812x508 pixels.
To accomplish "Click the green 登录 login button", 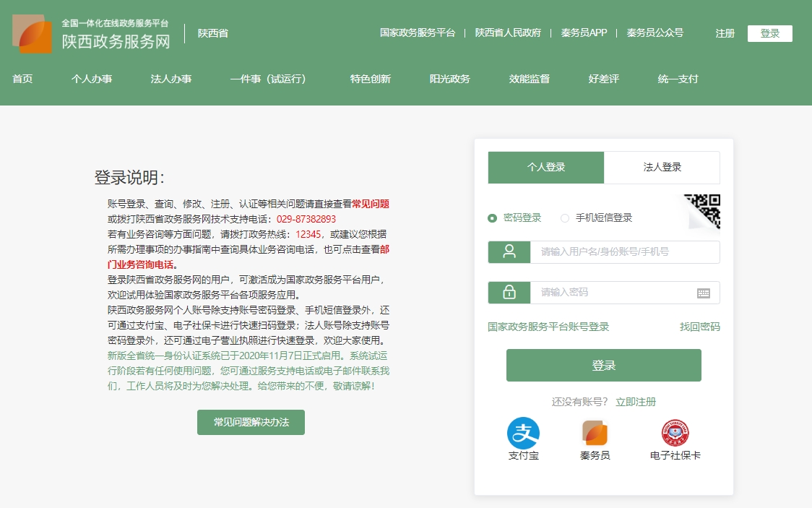I will [x=604, y=366].
